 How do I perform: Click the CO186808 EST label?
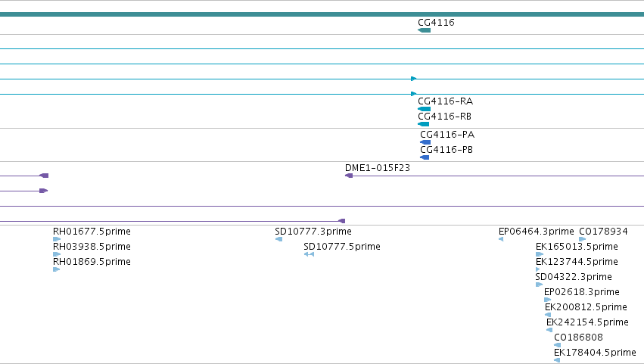tap(579, 338)
